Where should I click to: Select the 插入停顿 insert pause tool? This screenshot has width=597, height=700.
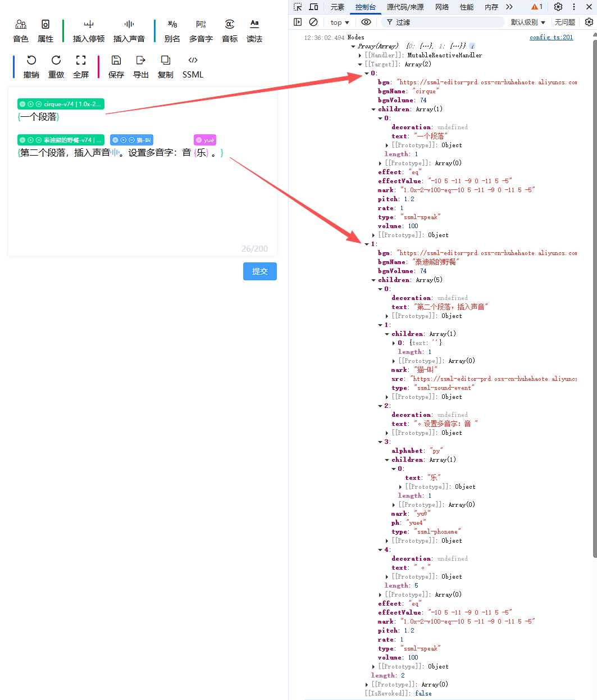click(89, 25)
